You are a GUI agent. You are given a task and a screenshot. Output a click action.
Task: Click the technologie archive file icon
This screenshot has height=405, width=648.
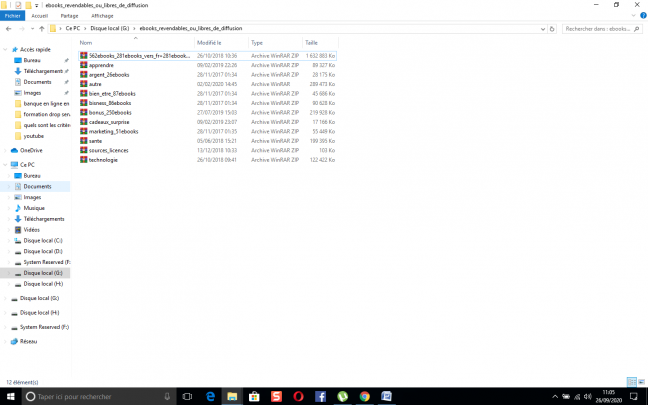[x=84, y=159]
